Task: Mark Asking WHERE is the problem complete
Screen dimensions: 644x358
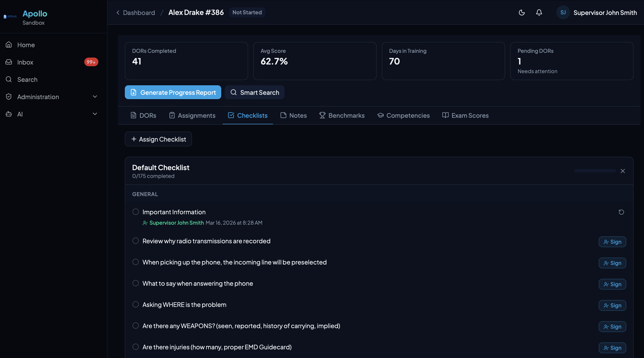Action: 135,304
